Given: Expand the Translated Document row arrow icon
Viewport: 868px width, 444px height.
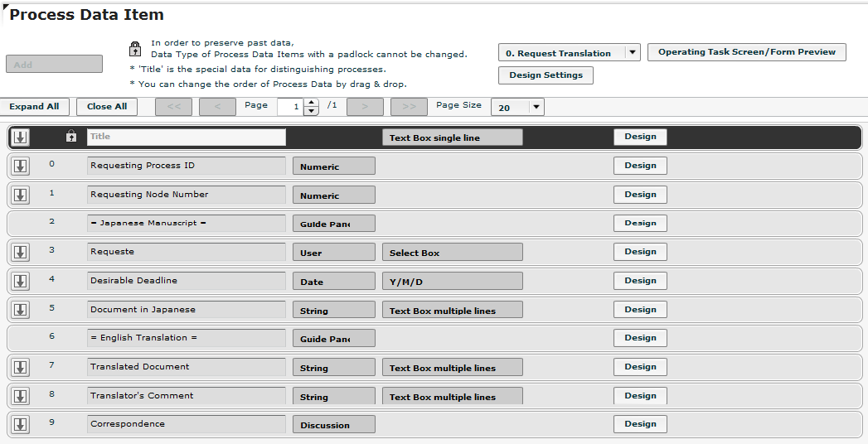Looking at the screenshot, I should 21,367.
